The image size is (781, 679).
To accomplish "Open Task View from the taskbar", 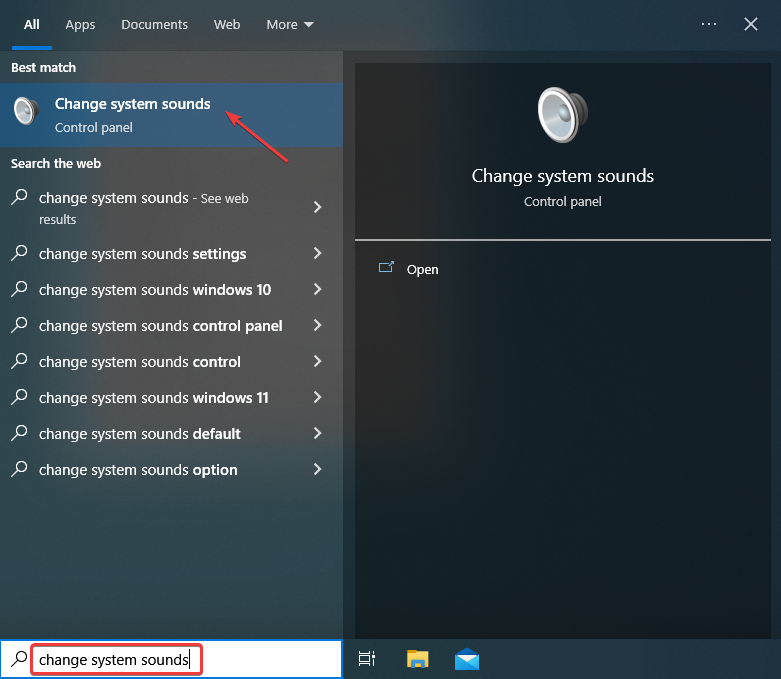I will pyautogui.click(x=367, y=659).
